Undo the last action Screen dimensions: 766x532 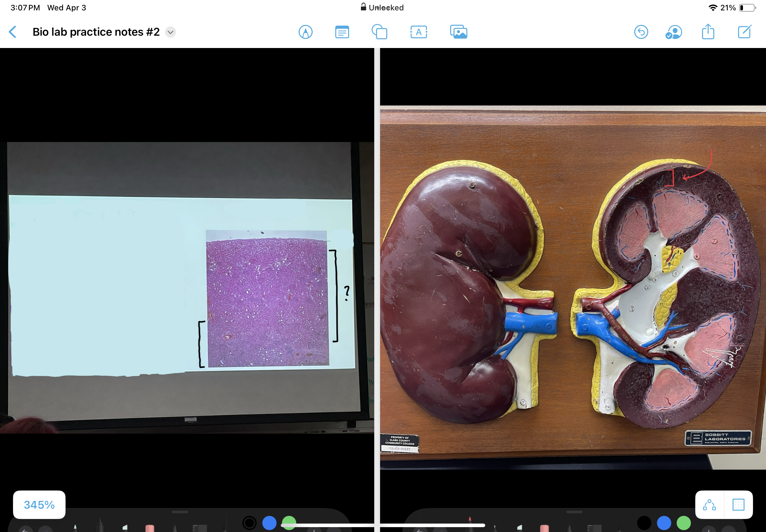(x=641, y=32)
